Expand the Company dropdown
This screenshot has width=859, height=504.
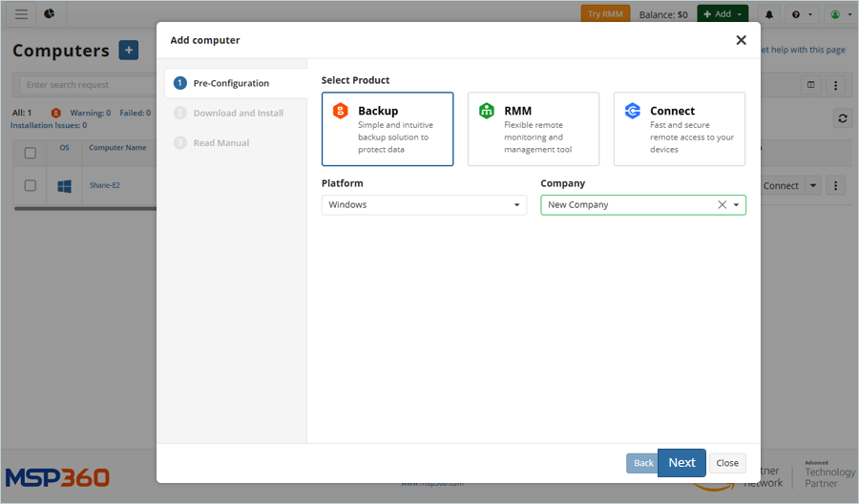click(x=736, y=205)
